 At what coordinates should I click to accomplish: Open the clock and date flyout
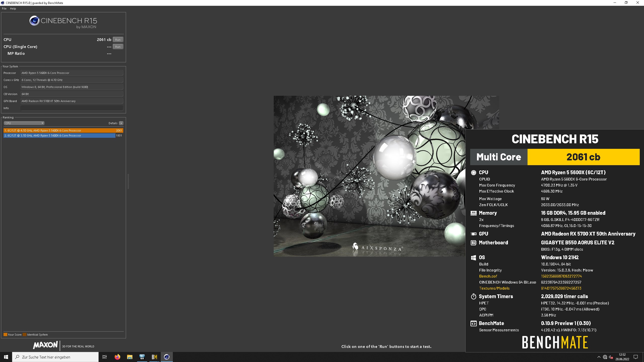622,357
